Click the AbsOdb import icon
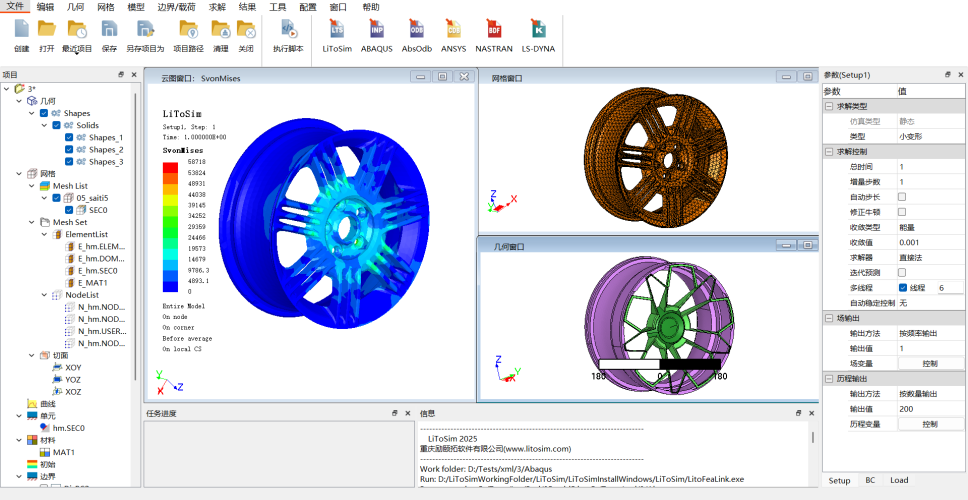The width and height of the screenshot is (968, 500). pyautogui.click(x=417, y=29)
